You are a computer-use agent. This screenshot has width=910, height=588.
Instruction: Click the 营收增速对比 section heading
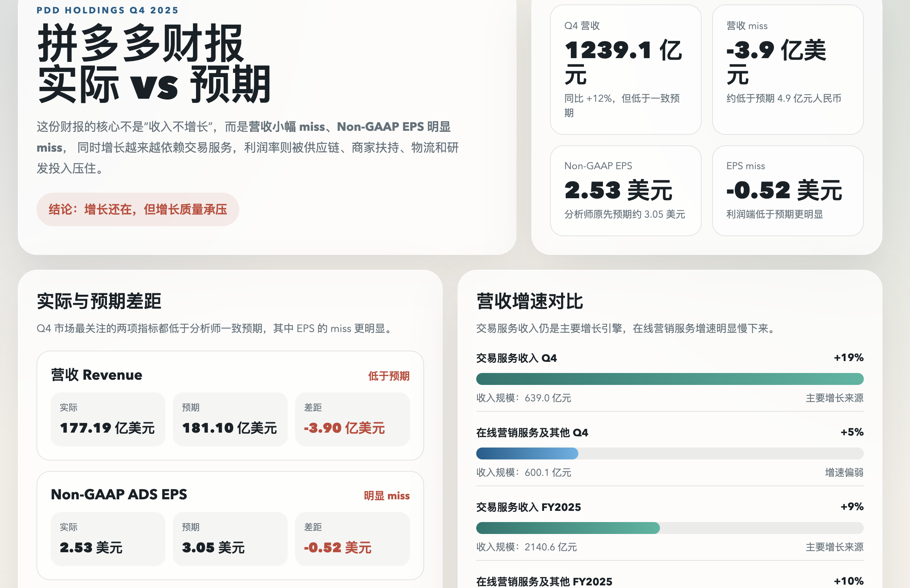[x=529, y=301]
